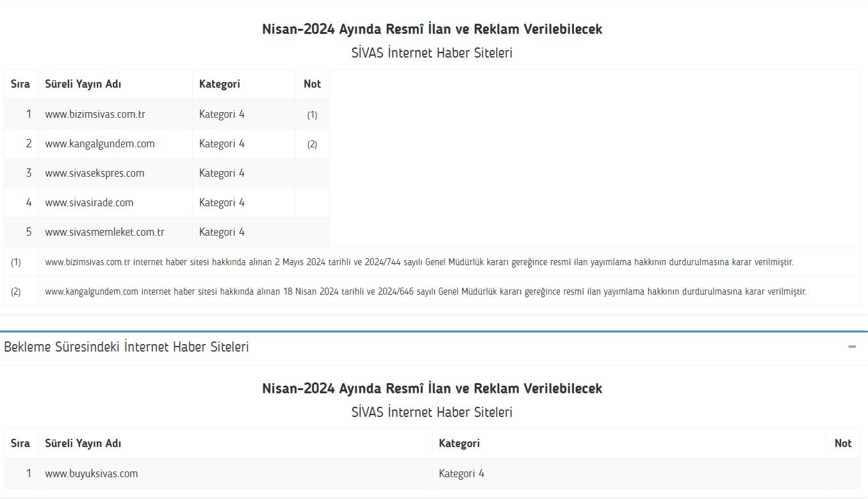
Task: Select the www.sivasekspres.com row
Action: point(95,173)
